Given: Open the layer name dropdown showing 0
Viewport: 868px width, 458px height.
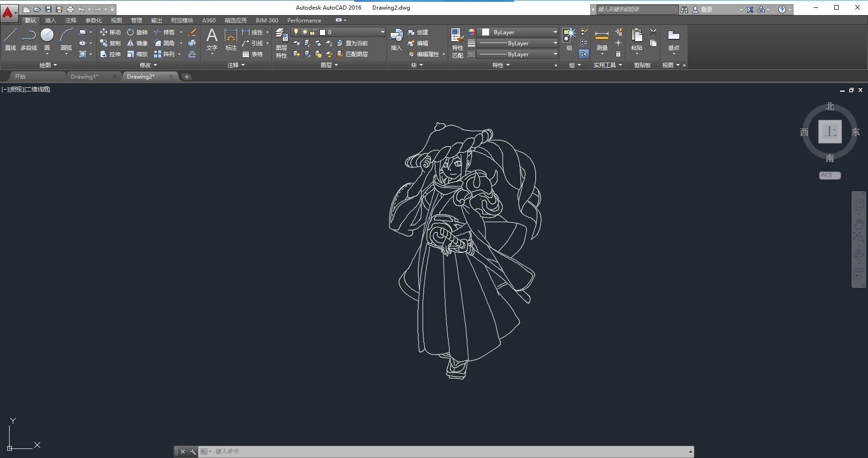Looking at the screenshot, I should coord(339,32).
